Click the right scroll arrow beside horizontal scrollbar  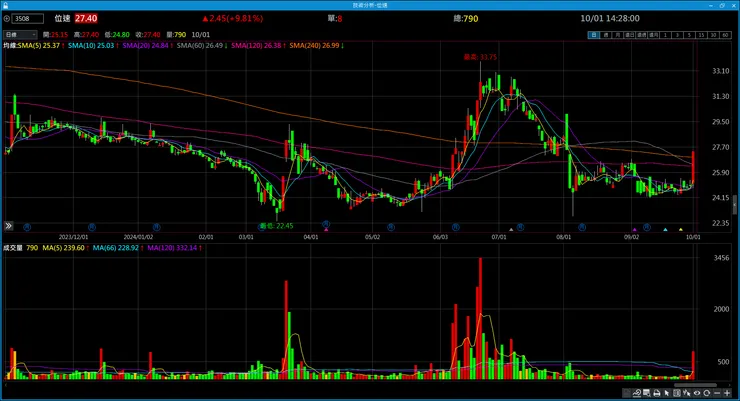(730, 385)
